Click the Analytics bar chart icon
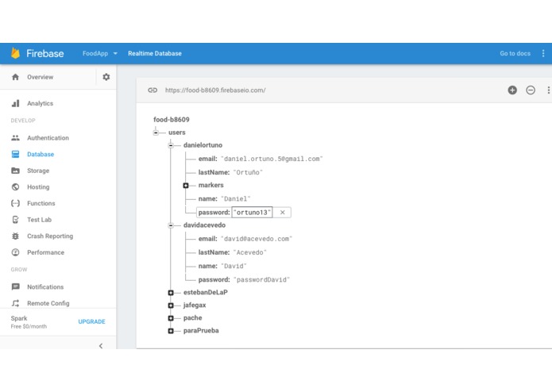Screen dimensions: 552x392 tap(15, 103)
